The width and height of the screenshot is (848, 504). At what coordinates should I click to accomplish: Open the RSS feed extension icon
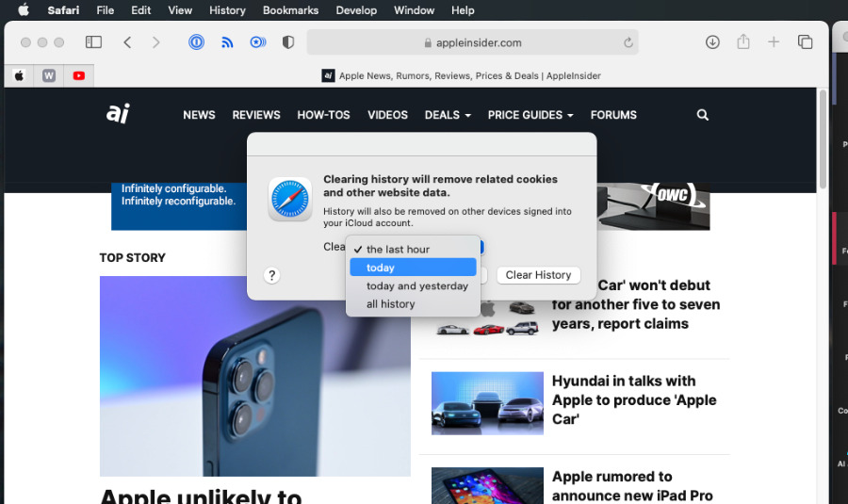click(227, 42)
